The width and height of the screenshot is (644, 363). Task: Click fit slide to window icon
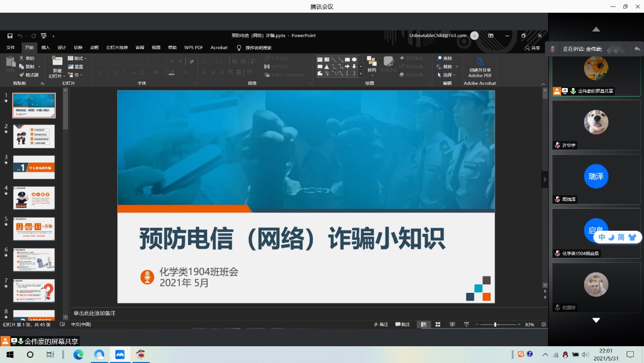pyautogui.click(x=543, y=324)
